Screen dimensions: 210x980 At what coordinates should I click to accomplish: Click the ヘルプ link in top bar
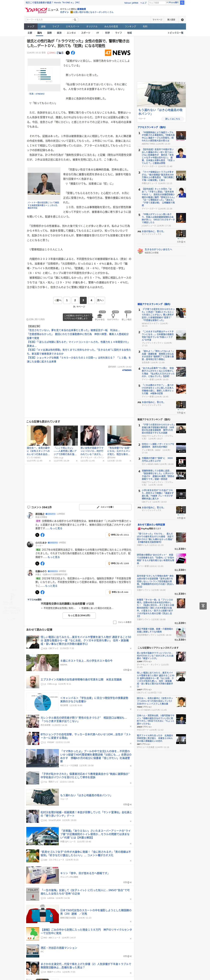pyautogui.click(x=143, y=3)
